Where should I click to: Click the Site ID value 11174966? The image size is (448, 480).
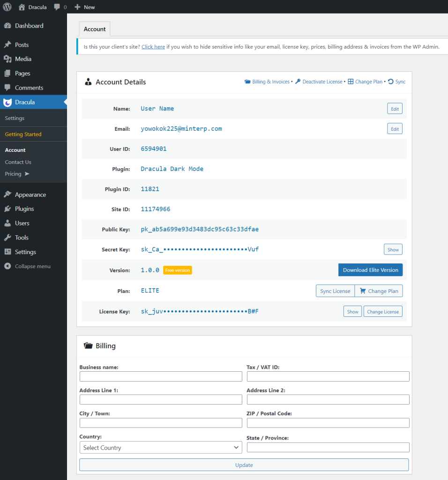coord(156,209)
